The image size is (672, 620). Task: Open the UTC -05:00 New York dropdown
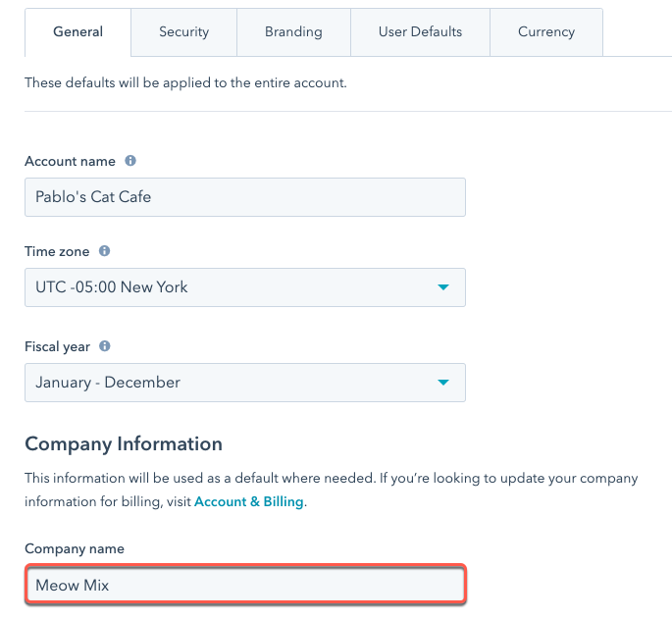[x=244, y=287]
